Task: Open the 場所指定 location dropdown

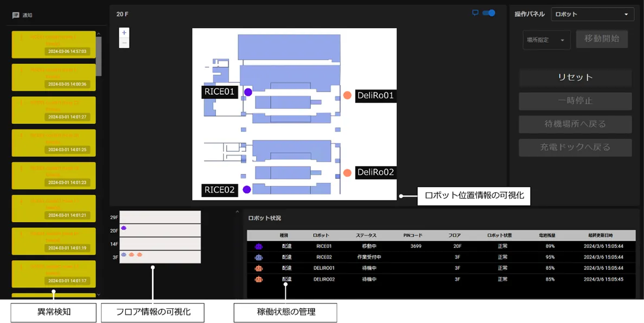Action: 546,40
